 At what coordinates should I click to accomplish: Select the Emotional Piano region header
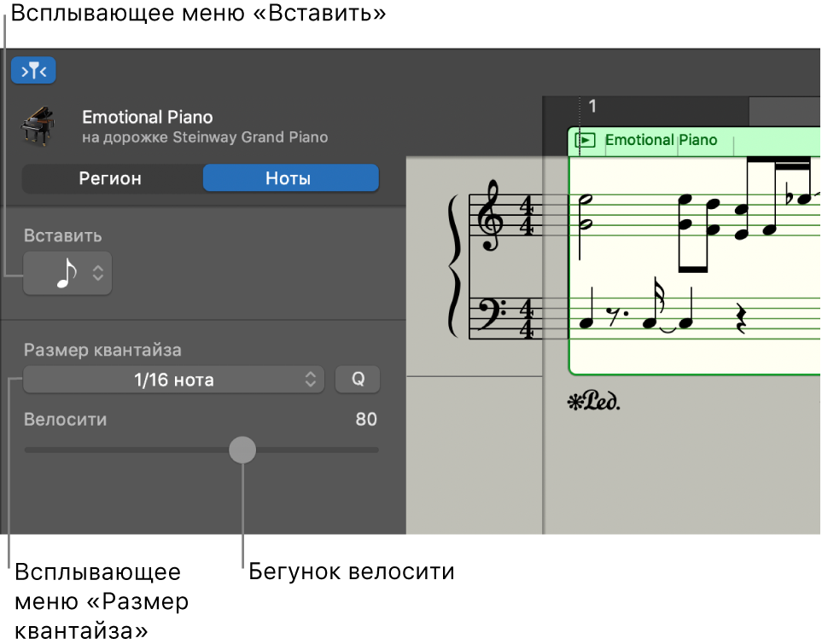click(x=694, y=141)
